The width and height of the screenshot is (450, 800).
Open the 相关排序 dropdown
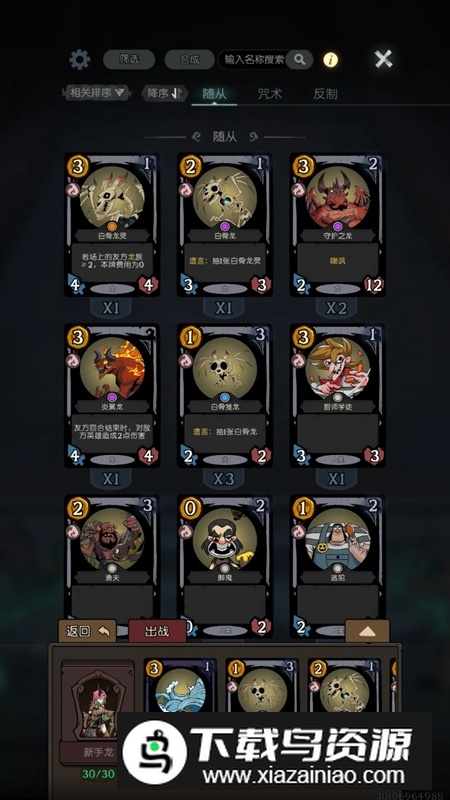(x=96, y=92)
